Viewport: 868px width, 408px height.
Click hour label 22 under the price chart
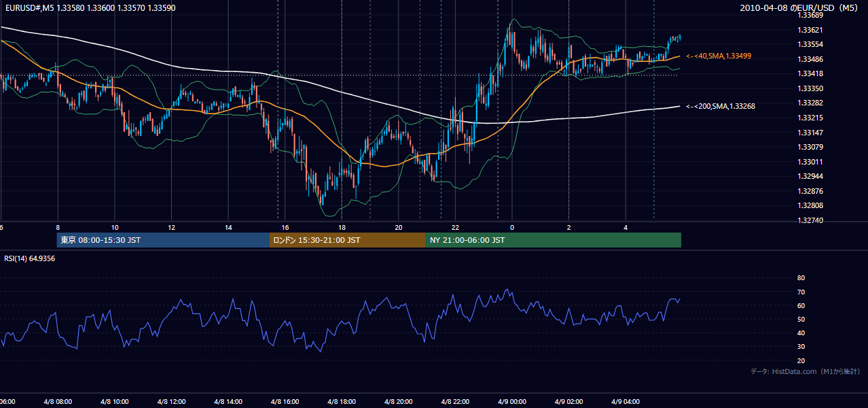tap(456, 228)
